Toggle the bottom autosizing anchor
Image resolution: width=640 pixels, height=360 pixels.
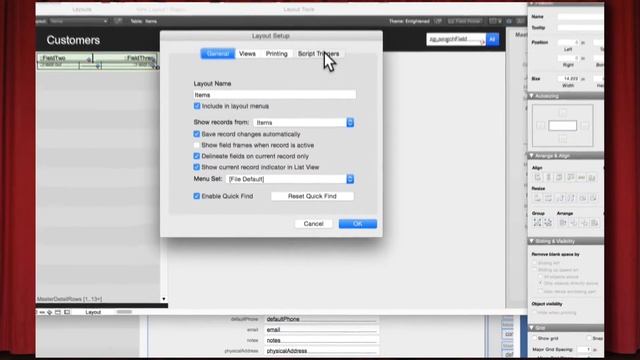point(563,139)
